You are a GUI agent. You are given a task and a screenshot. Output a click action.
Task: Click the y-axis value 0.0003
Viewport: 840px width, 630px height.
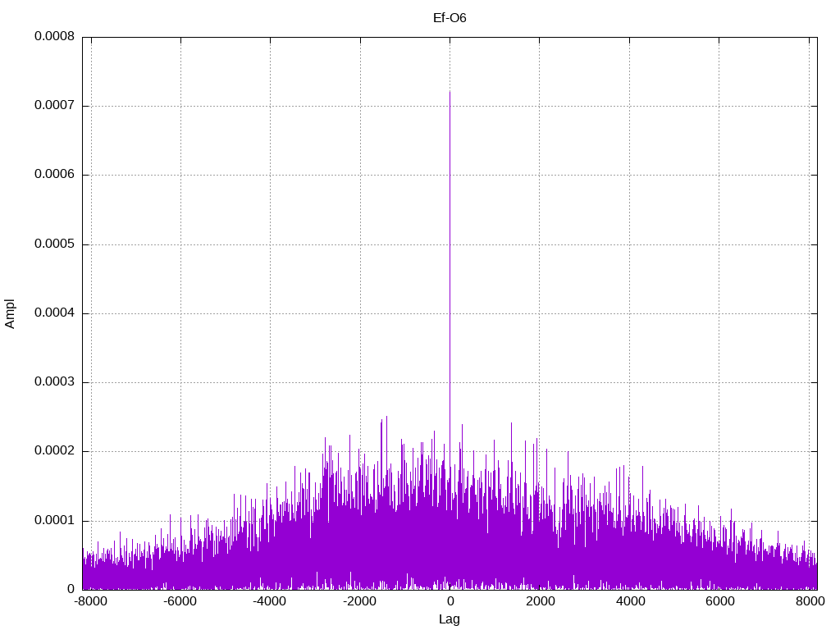pyautogui.click(x=55, y=382)
